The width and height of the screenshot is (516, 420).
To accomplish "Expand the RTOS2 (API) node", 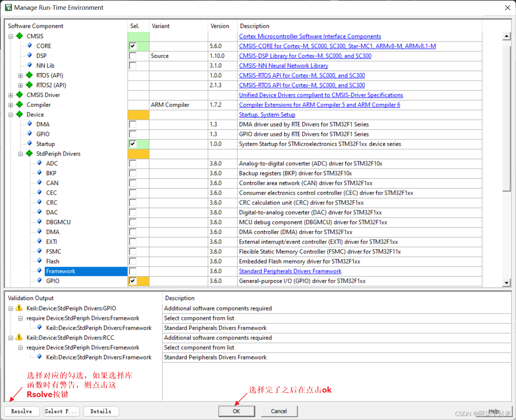I will pos(21,85).
